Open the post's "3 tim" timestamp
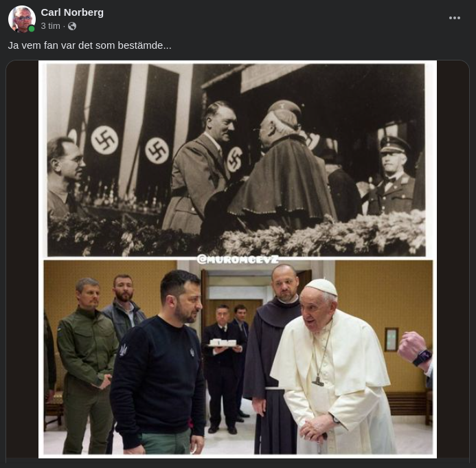Viewport: 476px width, 468px height. pyautogui.click(x=50, y=26)
